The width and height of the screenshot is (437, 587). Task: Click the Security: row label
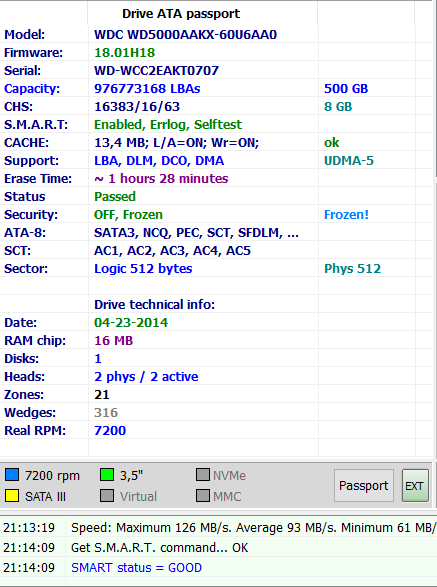tap(31, 215)
